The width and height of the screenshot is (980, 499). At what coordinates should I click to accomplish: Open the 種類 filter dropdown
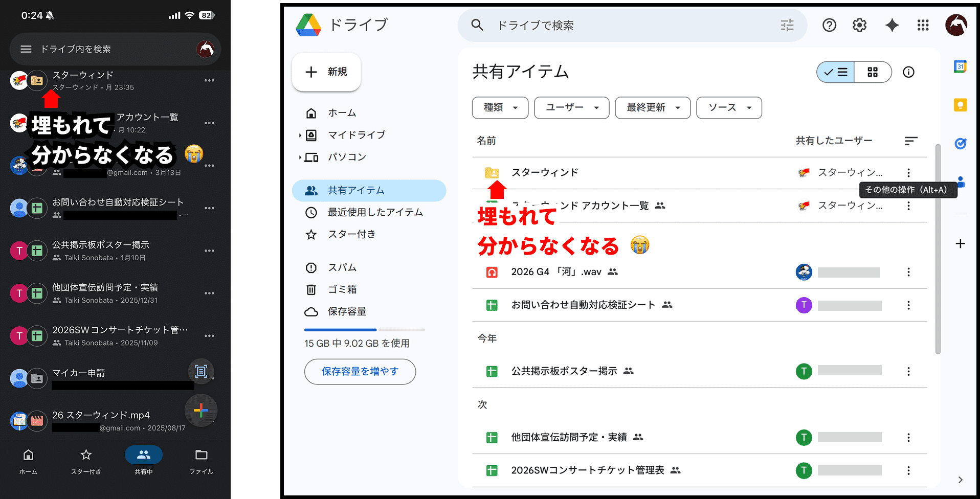500,108
